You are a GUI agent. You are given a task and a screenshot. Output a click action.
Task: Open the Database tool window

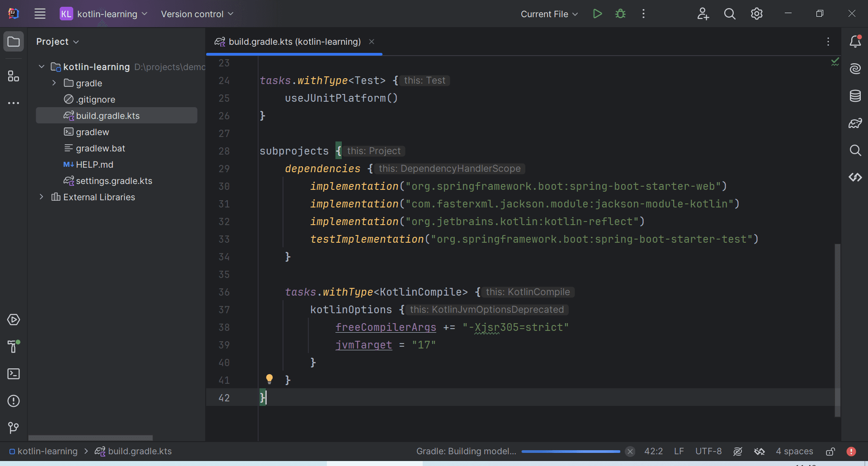[x=855, y=96]
